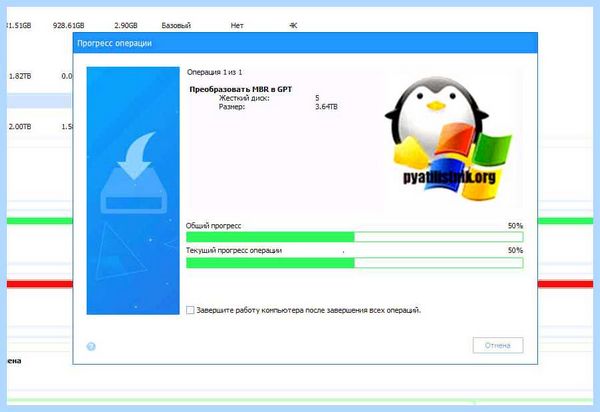
Task: Click the 'Текущий прогресс операции' label
Action: coord(234,251)
